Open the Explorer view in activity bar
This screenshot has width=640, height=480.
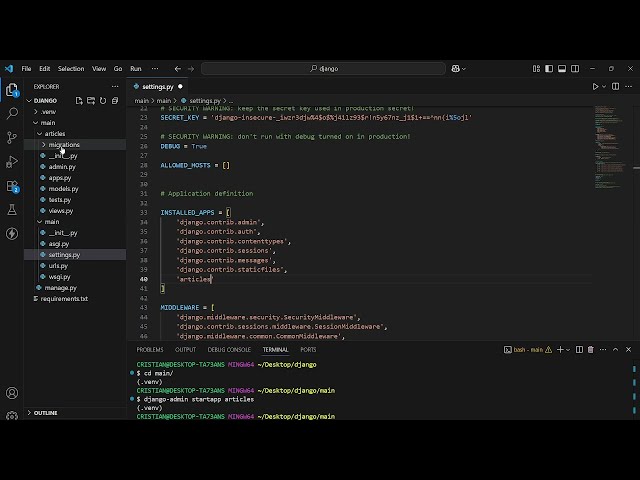click(12, 90)
